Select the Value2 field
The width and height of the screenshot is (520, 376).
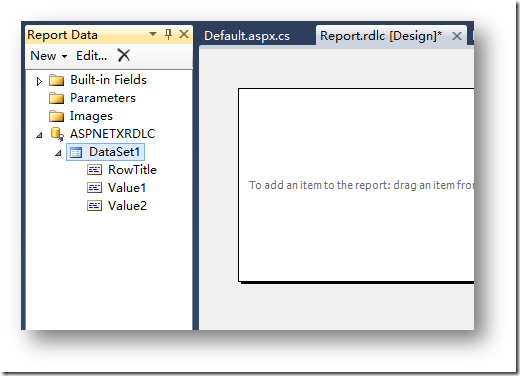click(127, 206)
